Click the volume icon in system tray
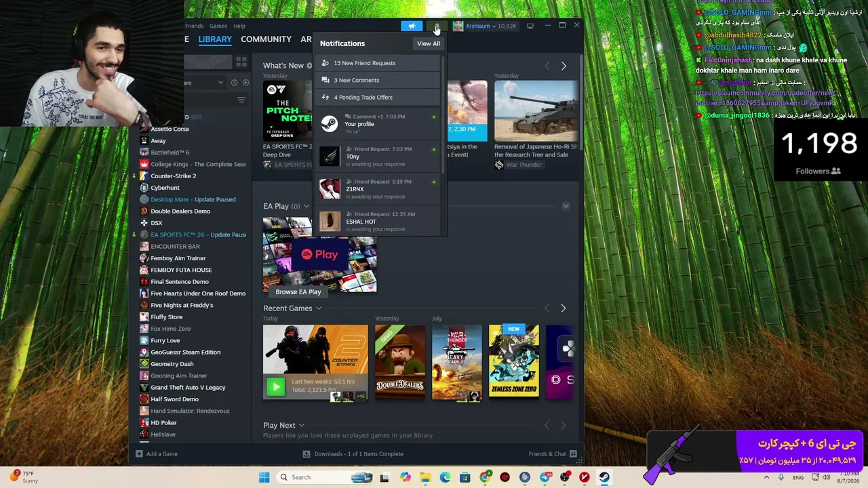868x488 pixels. [826, 477]
